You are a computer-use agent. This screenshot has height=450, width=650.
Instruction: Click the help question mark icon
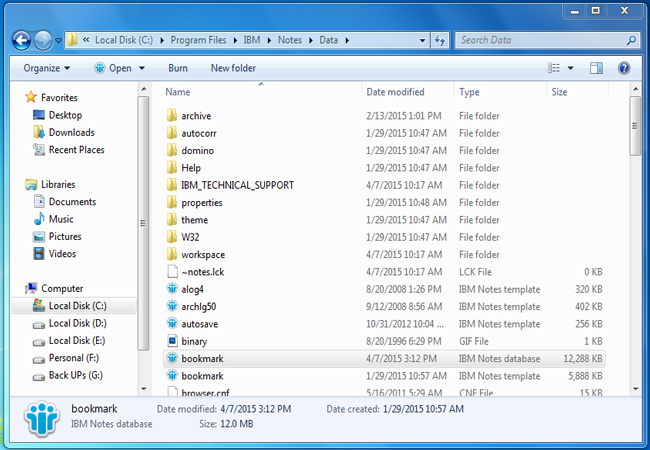coord(624,68)
